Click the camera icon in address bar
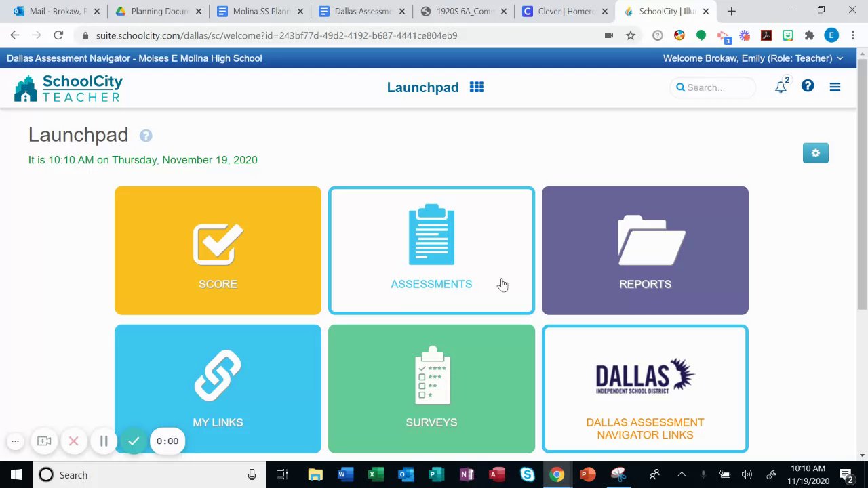868x488 pixels. pos(609,35)
